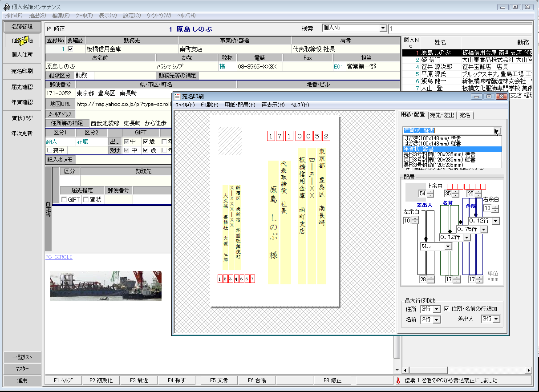Open the 差出人 なし dropdown in 配置
Screen dimensions: 539x392
pos(448,246)
